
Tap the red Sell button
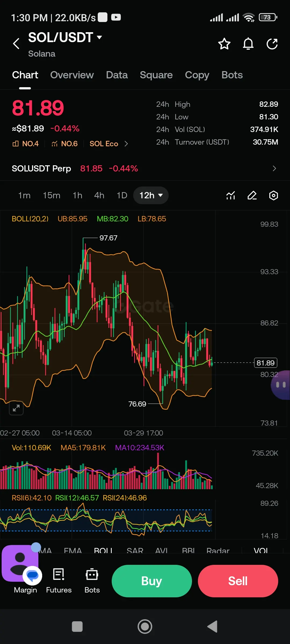(x=238, y=581)
